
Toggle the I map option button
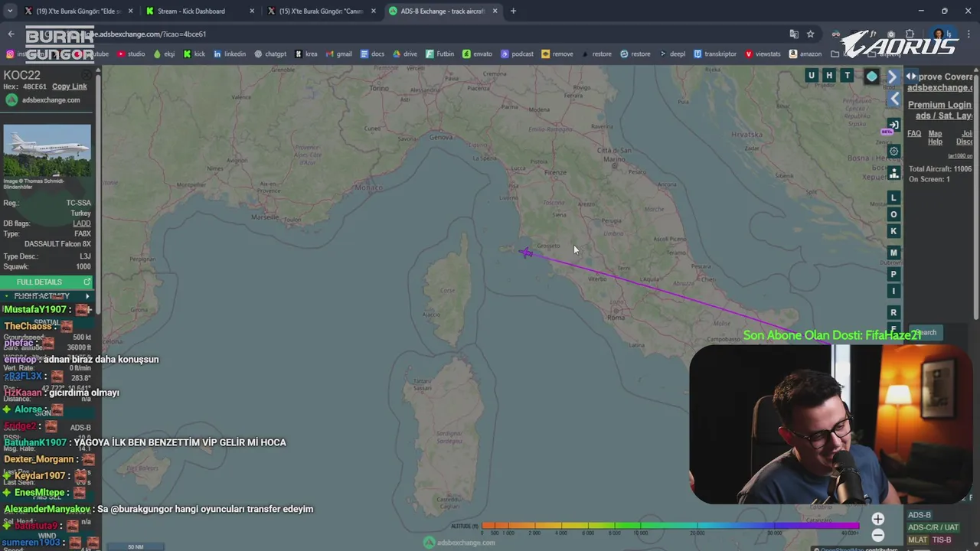pyautogui.click(x=893, y=291)
